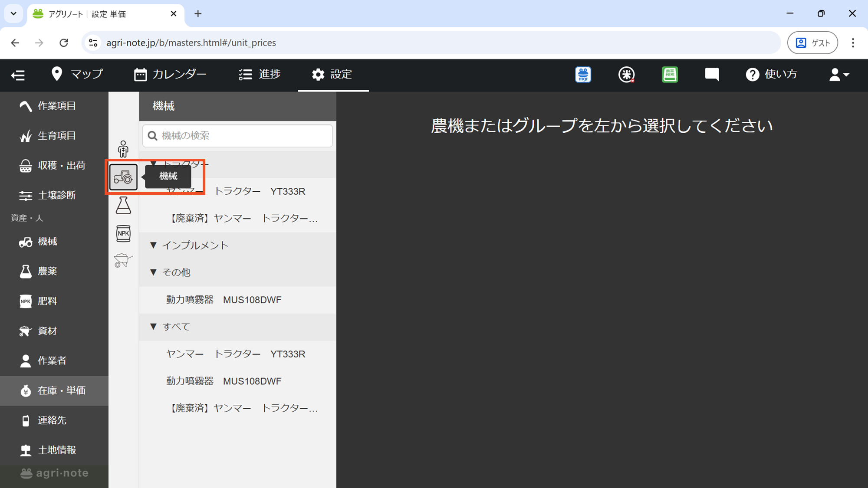The image size is (868, 488).
Task: Collapse the インプルメント group
Action: tap(237, 246)
